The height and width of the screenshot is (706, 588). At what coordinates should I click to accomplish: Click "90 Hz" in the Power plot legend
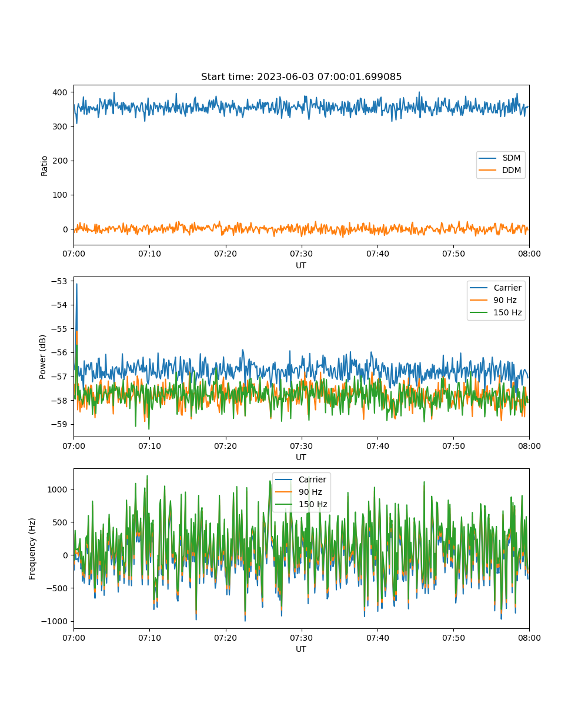tap(505, 300)
